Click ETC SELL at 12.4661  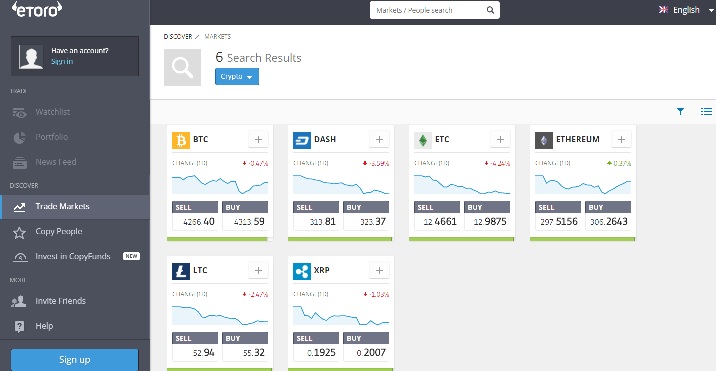(437, 215)
